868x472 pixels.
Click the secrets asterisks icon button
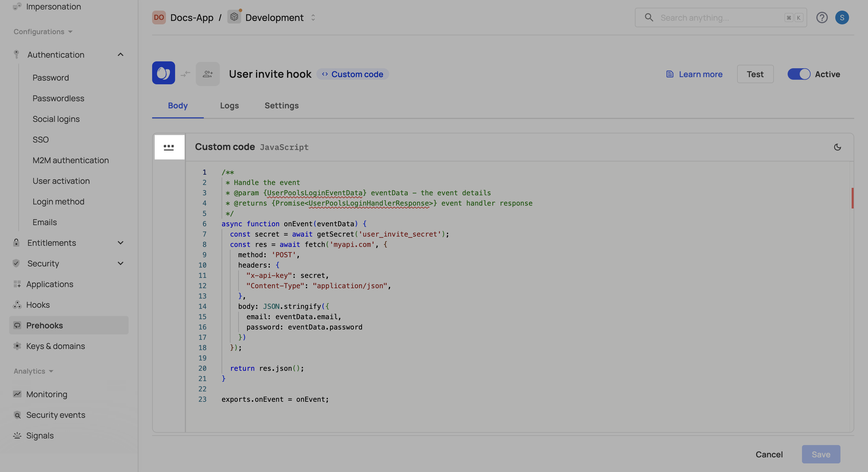point(169,147)
